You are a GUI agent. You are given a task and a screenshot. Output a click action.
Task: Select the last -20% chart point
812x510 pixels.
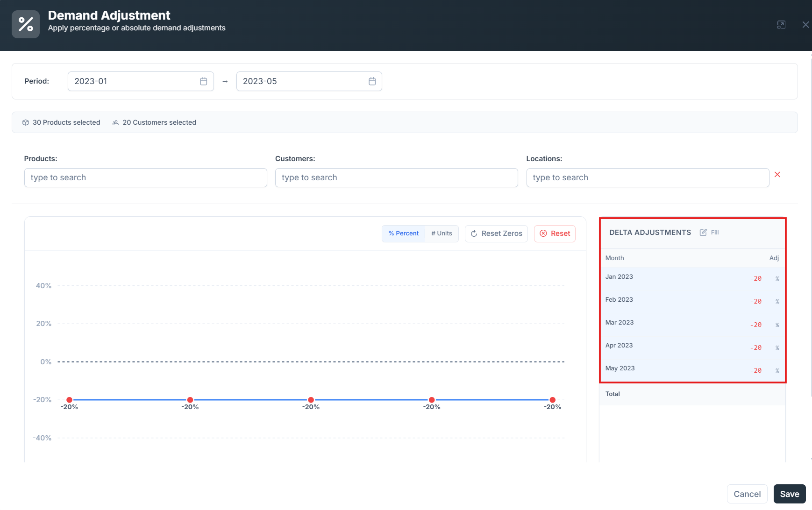[552, 400]
